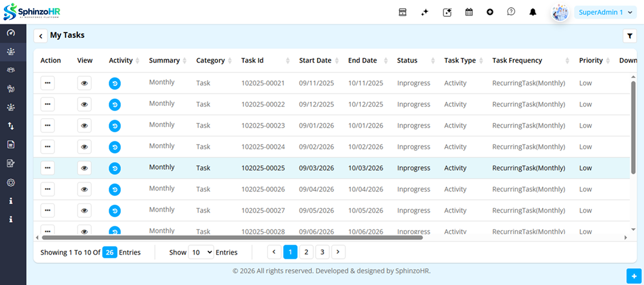
Task: Go to the next page arrow
Action: 339,252
